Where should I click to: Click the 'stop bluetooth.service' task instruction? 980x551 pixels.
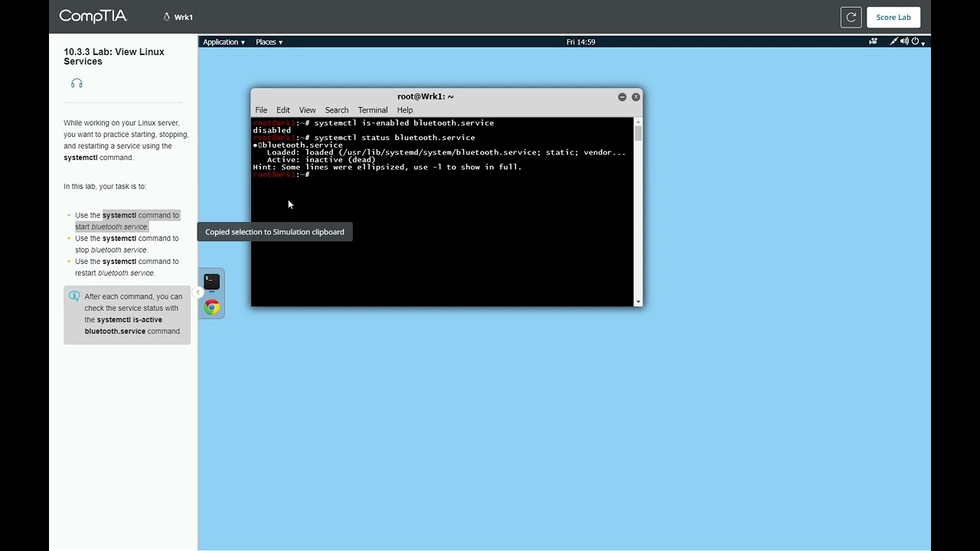(127, 244)
